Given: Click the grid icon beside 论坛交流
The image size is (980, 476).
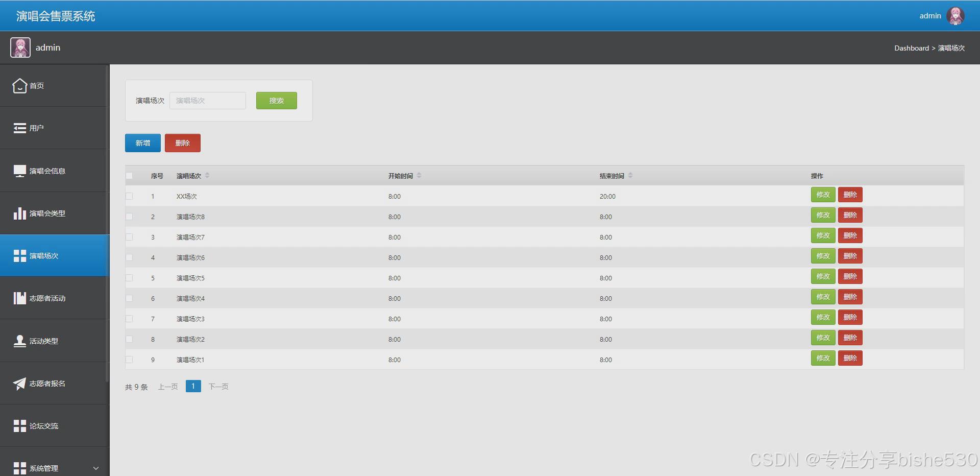Looking at the screenshot, I should pyautogui.click(x=20, y=426).
